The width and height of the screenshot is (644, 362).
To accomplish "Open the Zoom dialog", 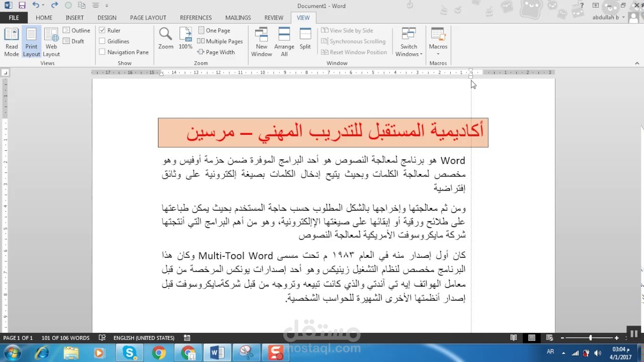I will point(166,39).
